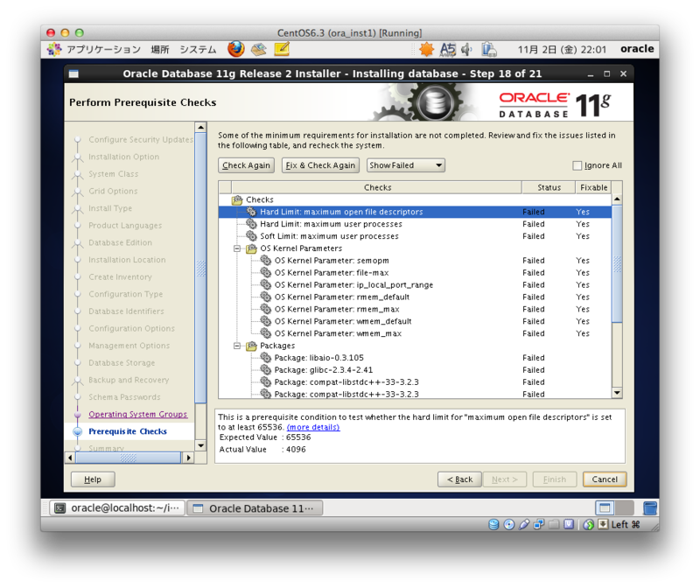Viewport: 700px width, 588px height.
Task: Select Hard Limit: maximum user processes row
Action: (x=415, y=224)
